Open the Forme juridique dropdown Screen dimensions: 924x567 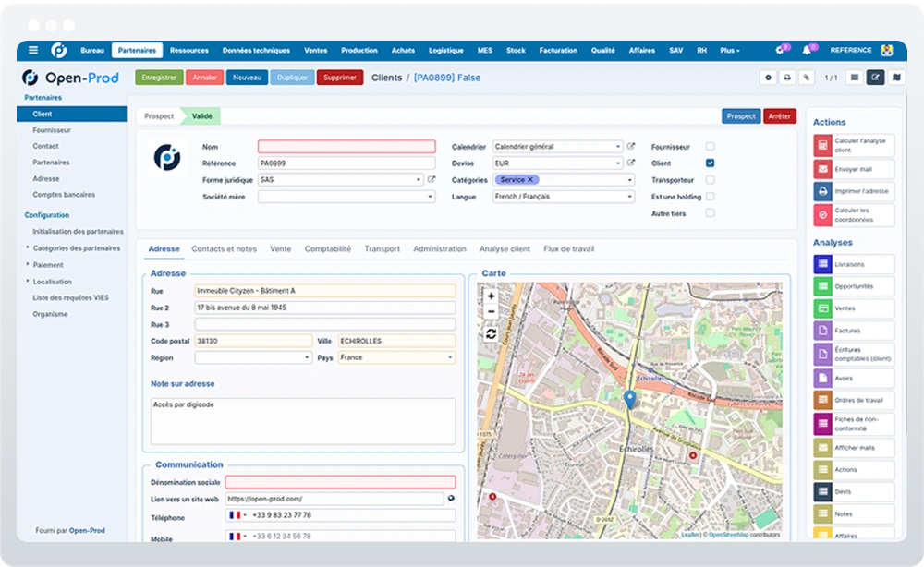click(x=341, y=179)
